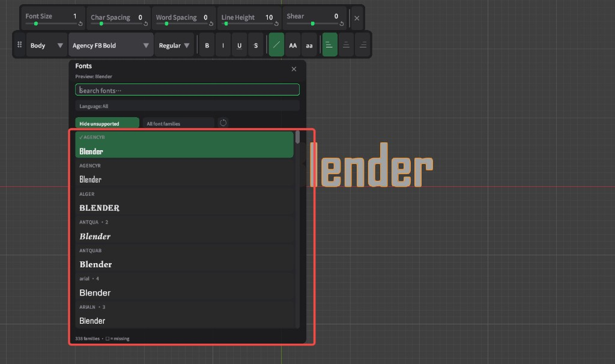This screenshot has width=615, height=364.
Task: Open the Body text style dropdown
Action: tap(46, 46)
